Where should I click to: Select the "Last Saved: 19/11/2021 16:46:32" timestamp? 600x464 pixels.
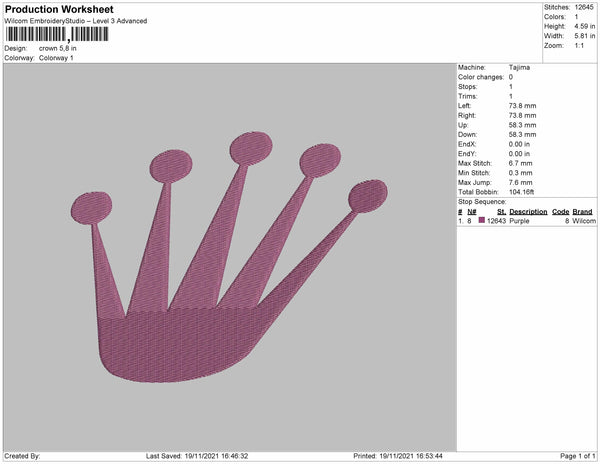(197, 456)
